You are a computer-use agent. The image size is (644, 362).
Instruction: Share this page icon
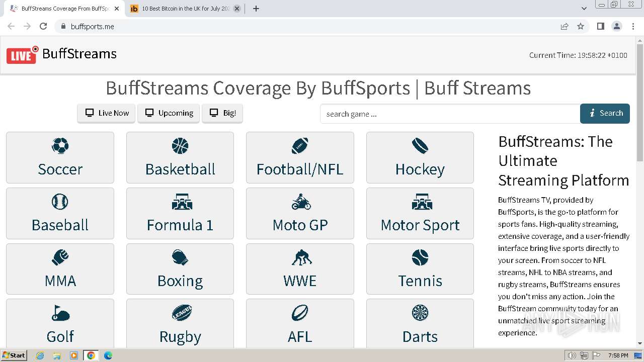pos(565,26)
